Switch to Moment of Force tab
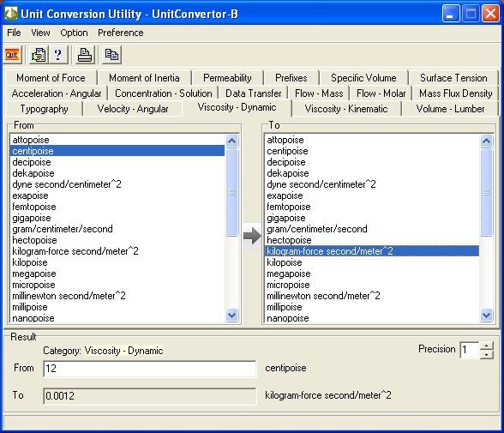 (51, 78)
